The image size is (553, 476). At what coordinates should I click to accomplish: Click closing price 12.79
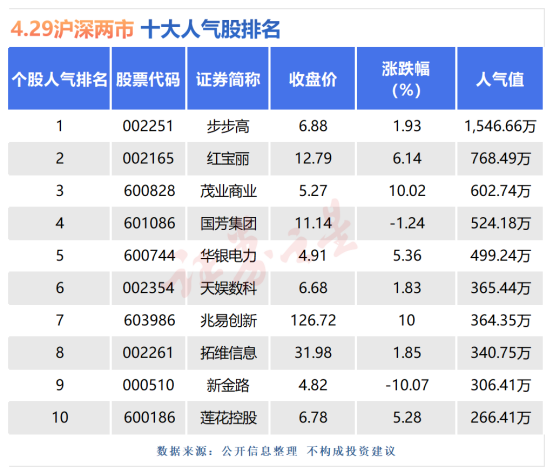click(x=313, y=159)
